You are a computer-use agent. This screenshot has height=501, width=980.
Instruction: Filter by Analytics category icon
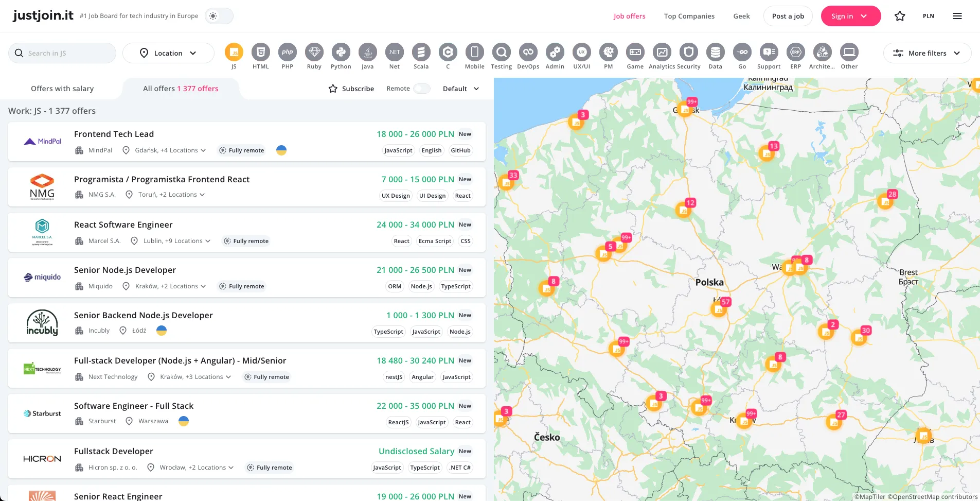662,52
